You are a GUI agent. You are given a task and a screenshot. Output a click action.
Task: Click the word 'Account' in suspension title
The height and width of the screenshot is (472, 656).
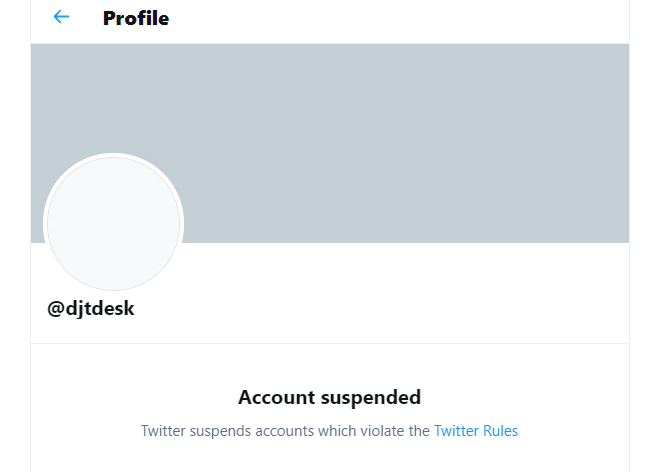click(x=276, y=397)
